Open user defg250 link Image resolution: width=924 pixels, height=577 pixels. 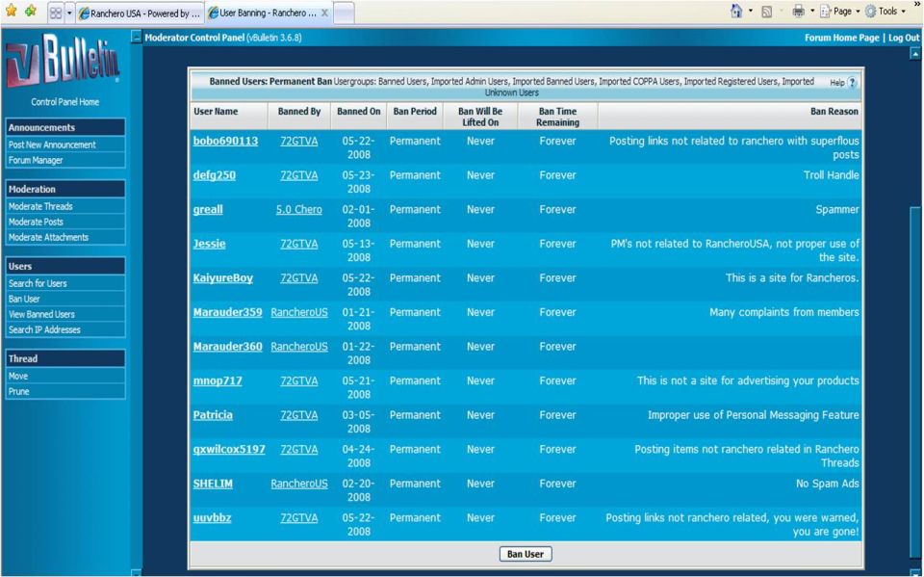click(215, 175)
